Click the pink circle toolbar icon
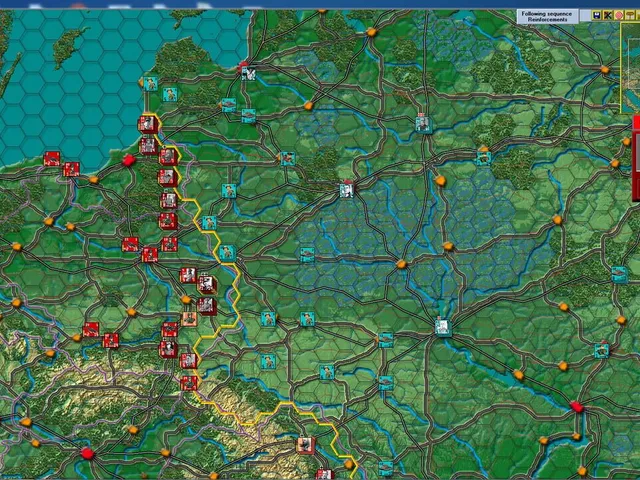The image size is (640, 480). pos(619,16)
